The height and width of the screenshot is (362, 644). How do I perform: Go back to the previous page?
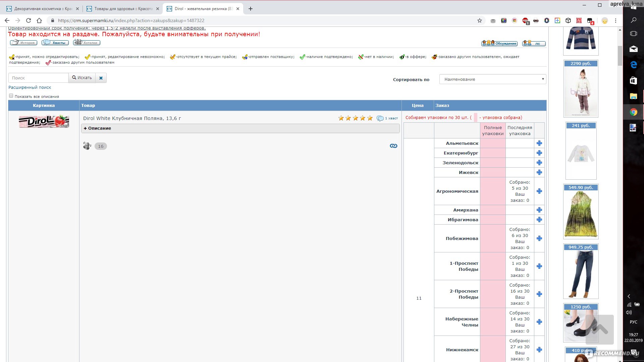coord(7,20)
